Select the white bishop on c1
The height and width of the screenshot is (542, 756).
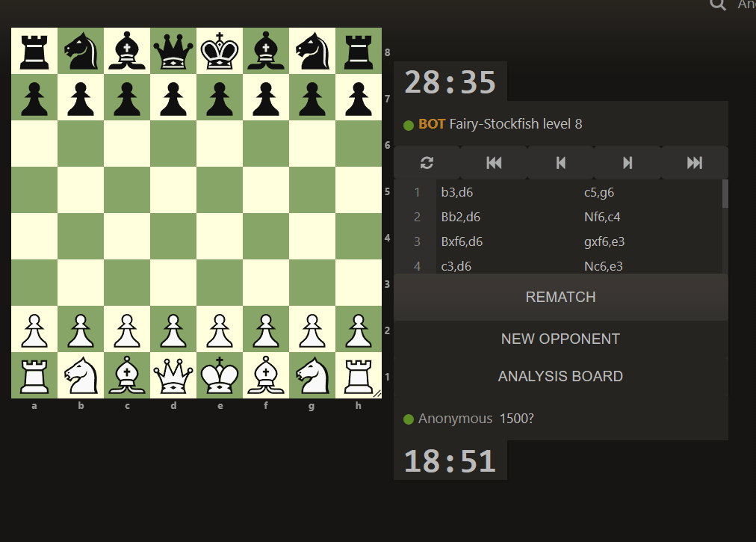pos(127,375)
